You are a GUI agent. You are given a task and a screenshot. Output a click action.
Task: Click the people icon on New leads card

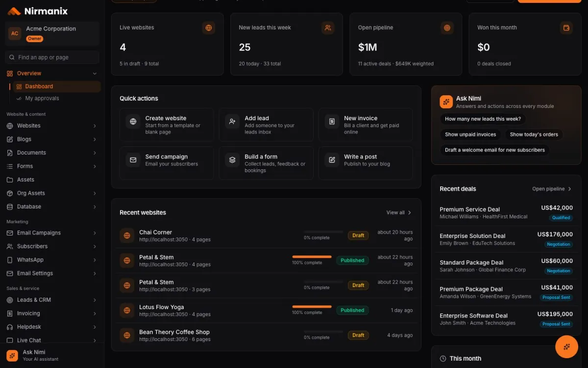coord(328,28)
